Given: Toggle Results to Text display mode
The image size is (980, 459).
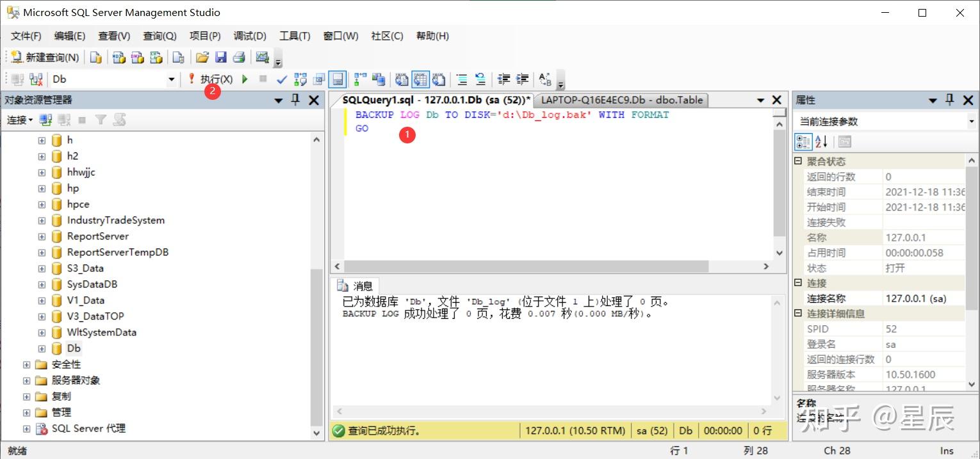Looking at the screenshot, I should pyautogui.click(x=400, y=79).
